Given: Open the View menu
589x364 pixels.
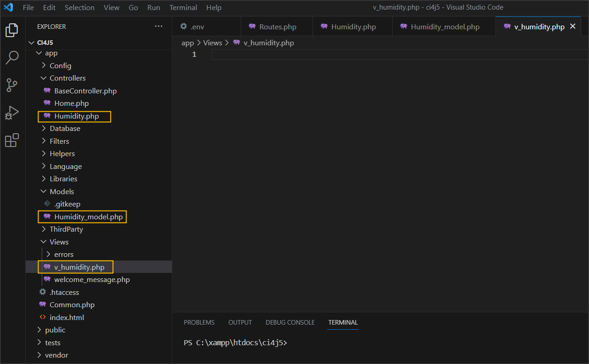Looking at the screenshot, I should [x=111, y=7].
